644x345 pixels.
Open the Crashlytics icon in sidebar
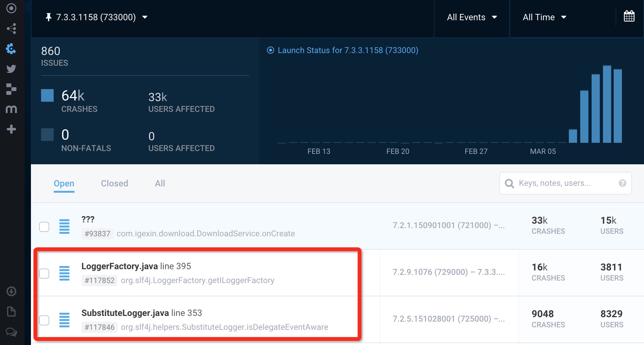coord(11,49)
